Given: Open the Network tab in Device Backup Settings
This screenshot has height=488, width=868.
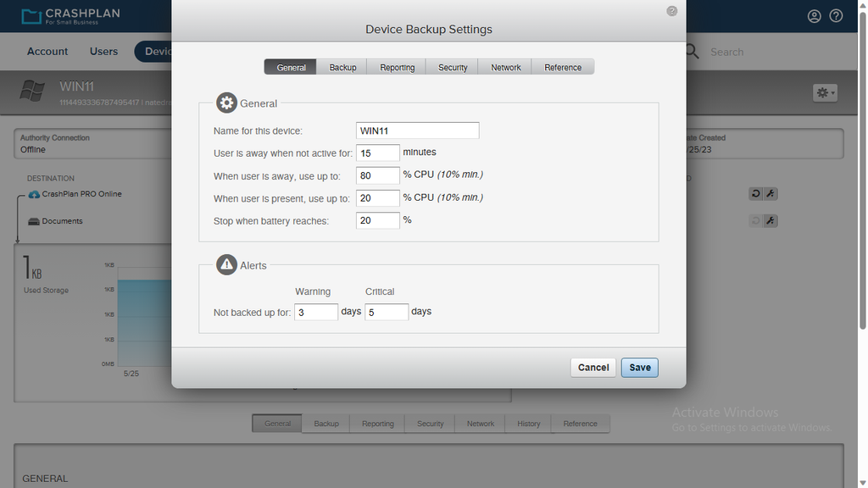Looking at the screenshot, I should pos(504,66).
